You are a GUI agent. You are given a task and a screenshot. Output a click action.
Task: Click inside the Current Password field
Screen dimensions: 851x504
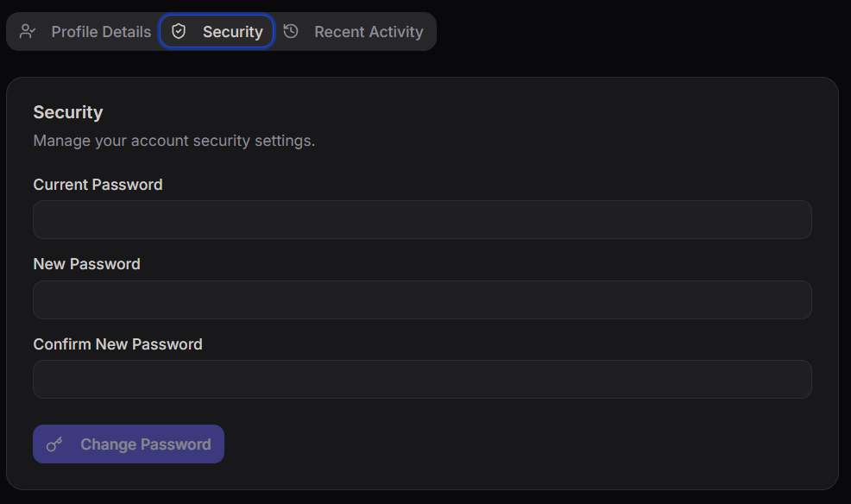[422, 219]
